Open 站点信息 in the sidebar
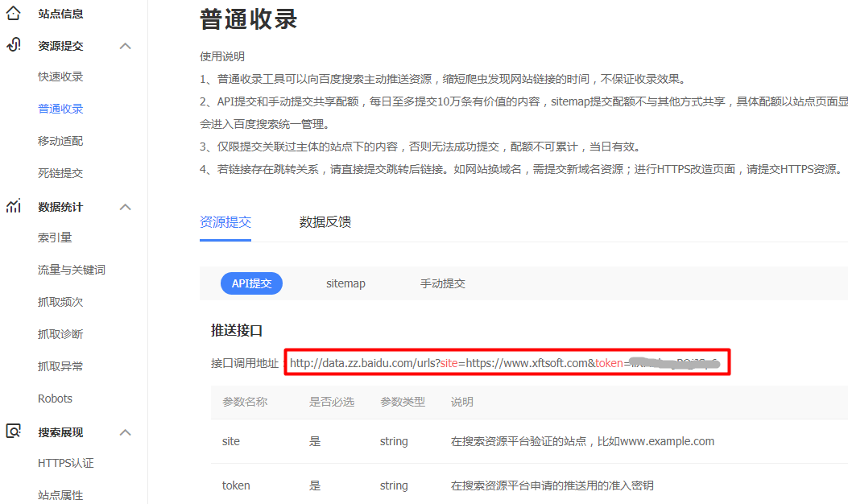 [x=60, y=14]
